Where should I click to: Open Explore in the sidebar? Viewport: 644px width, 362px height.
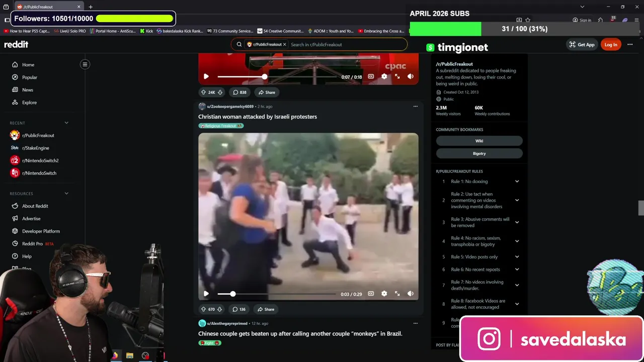[29, 103]
